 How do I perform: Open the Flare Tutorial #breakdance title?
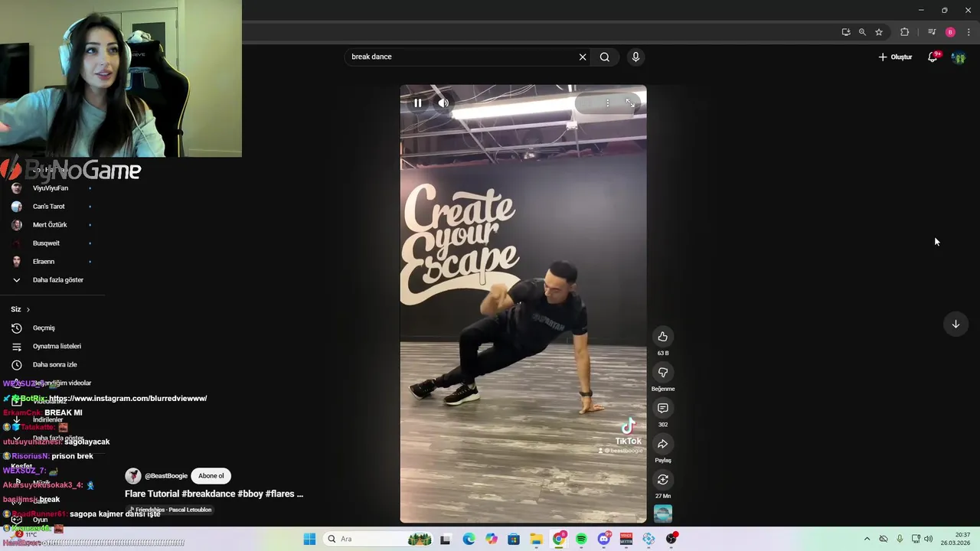click(214, 494)
